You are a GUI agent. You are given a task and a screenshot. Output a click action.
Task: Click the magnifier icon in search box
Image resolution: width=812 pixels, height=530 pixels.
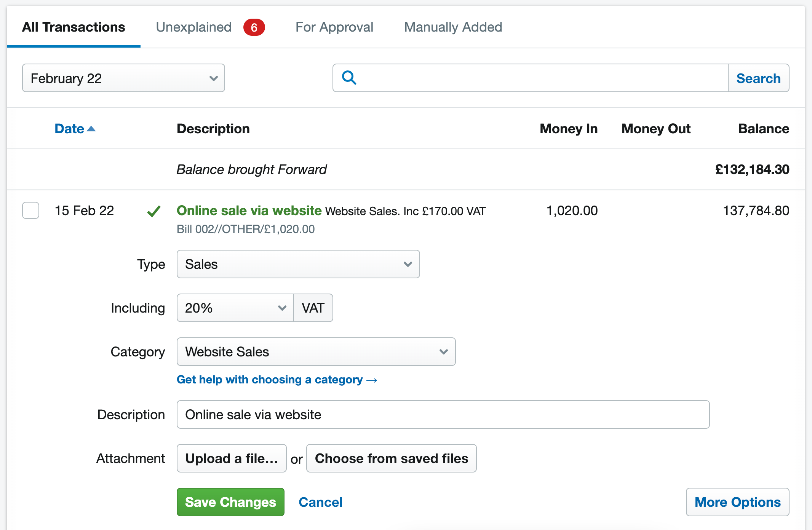(x=349, y=78)
